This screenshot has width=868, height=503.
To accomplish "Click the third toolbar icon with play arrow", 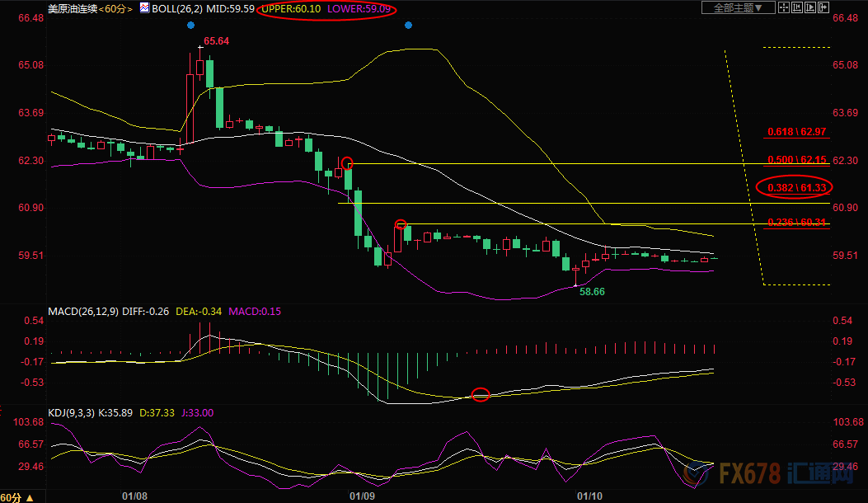I will pos(810,8).
